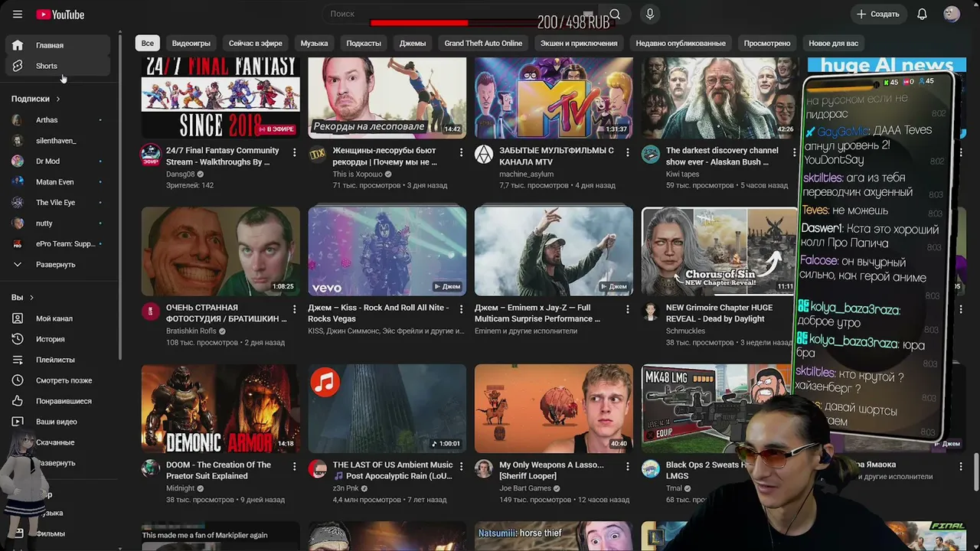Open Tmal channel avatar
The image size is (980, 551).
651,468
